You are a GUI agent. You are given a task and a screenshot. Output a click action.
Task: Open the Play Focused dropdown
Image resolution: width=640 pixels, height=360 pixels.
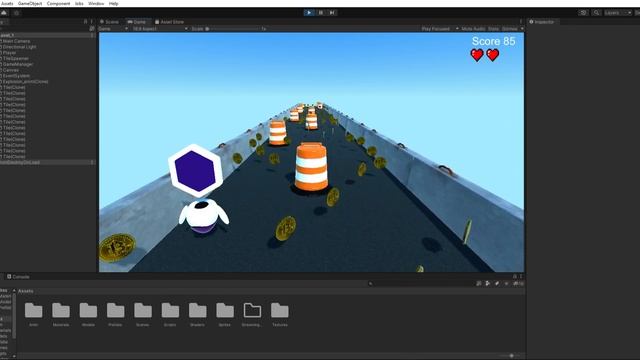440,29
